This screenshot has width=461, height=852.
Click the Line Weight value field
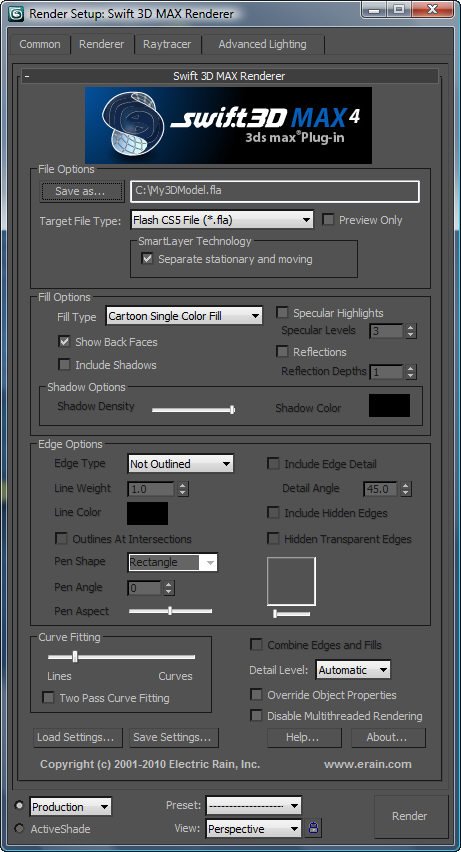(x=151, y=489)
